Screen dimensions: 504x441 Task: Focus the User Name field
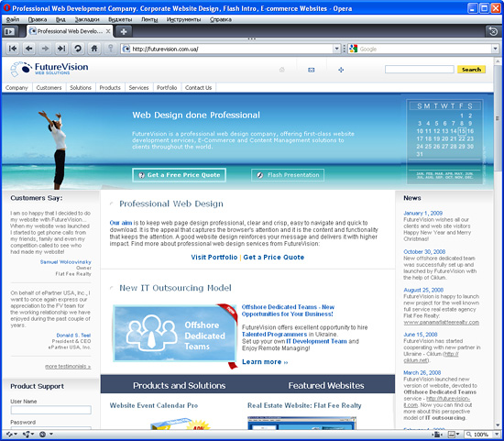point(50,410)
